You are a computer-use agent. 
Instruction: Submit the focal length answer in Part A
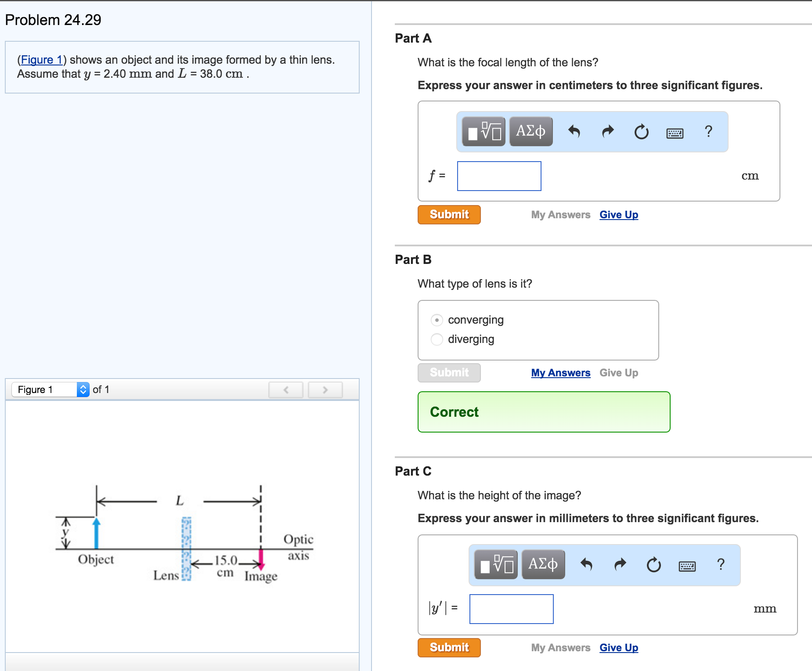(448, 214)
